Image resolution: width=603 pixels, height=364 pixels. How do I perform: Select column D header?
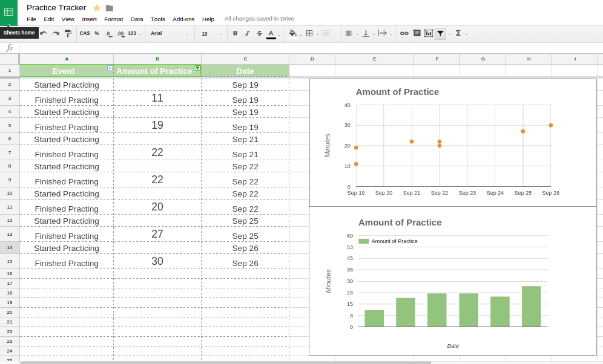(312, 59)
